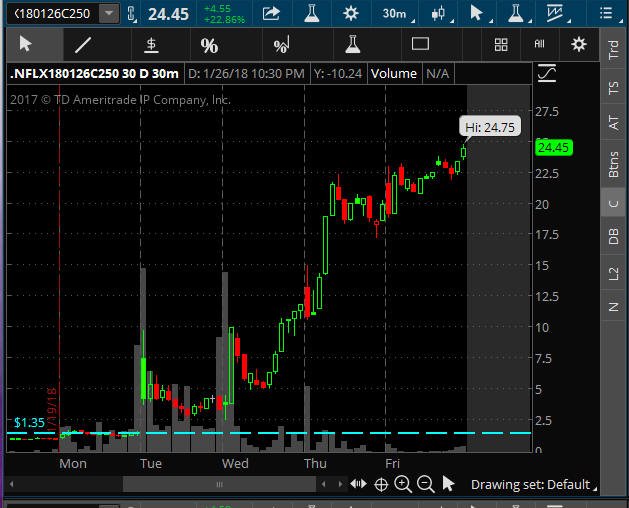Viewport: 629px width, 508px height.
Task: Select the percent drawing tool
Action: click(209, 45)
